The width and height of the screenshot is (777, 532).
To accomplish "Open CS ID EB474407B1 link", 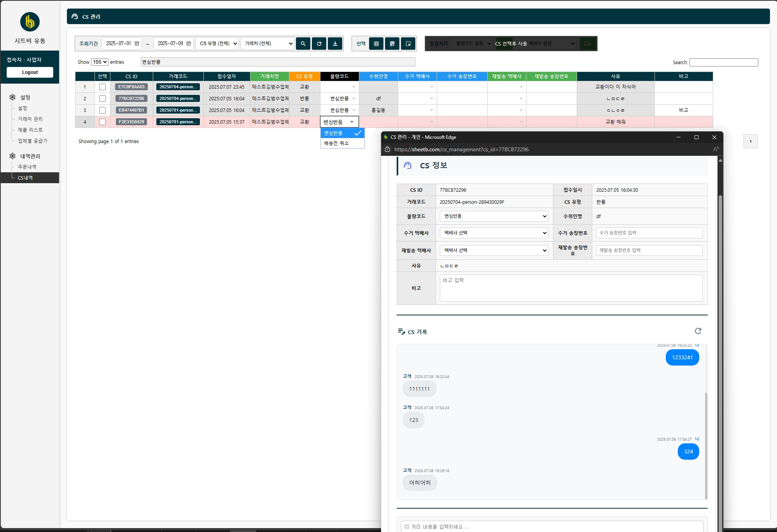I will point(131,110).
